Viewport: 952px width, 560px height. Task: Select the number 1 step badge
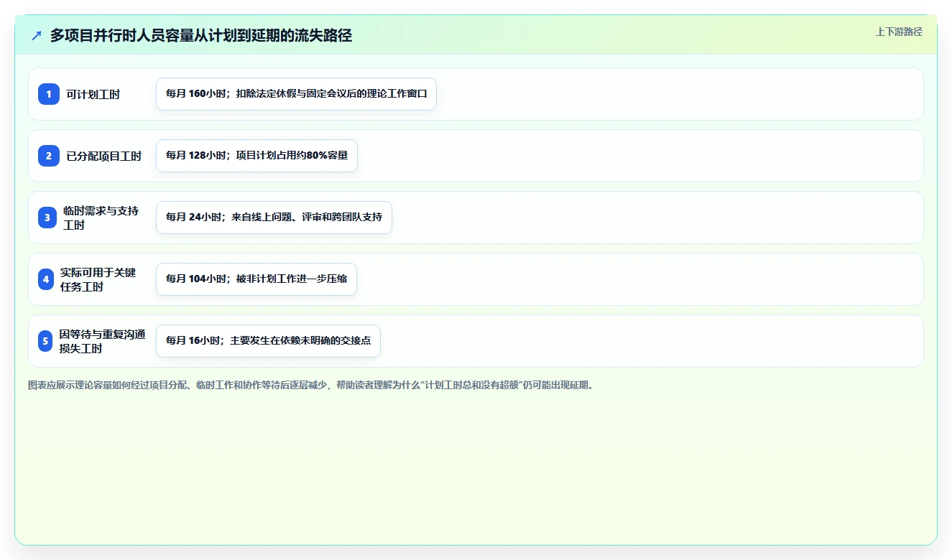tap(49, 94)
